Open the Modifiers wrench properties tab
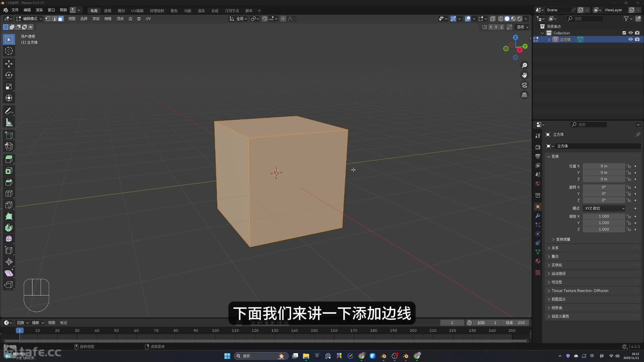644x362 pixels. [538, 216]
